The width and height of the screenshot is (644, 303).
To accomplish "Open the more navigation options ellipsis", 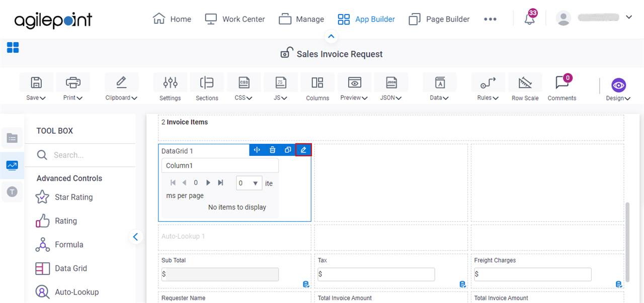I will [490, 19].
